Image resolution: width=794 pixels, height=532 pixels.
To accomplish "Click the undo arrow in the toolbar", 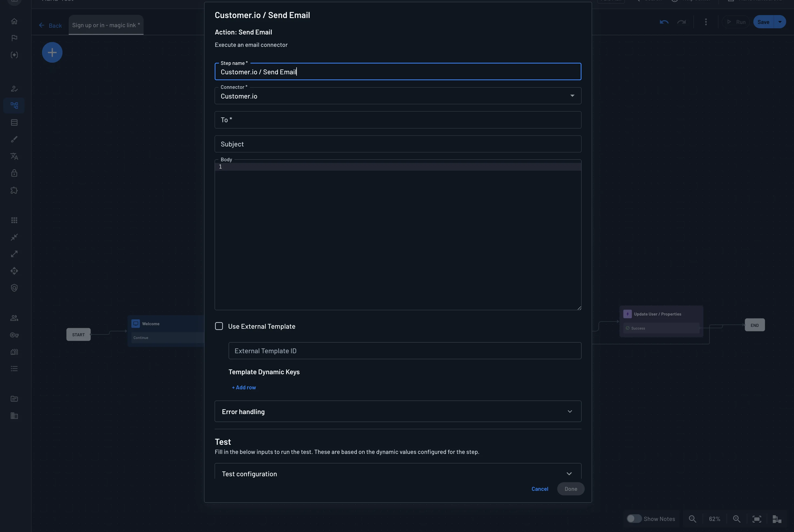I will pos(664,22).
